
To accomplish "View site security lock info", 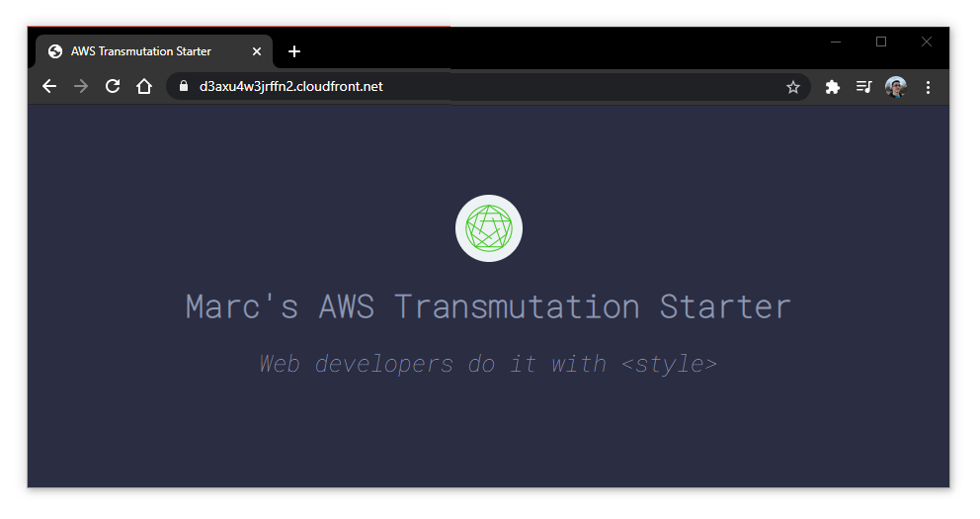I will pos(183,86).
